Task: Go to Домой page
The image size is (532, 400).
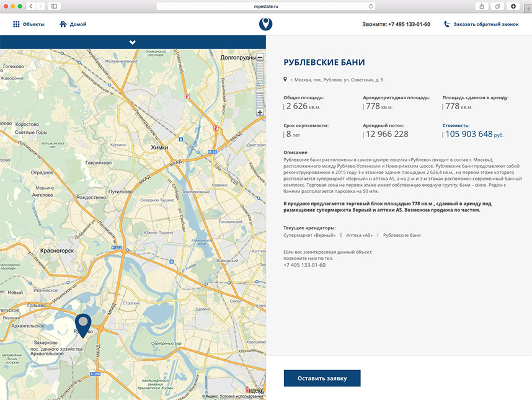Action: 78,24
